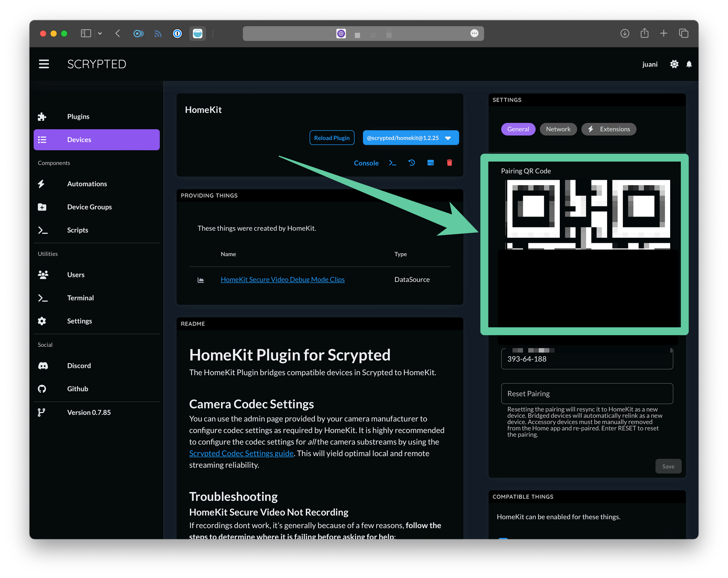
Task: Open the Scrypted Codec Settings guide link
Action: [241, 454]
